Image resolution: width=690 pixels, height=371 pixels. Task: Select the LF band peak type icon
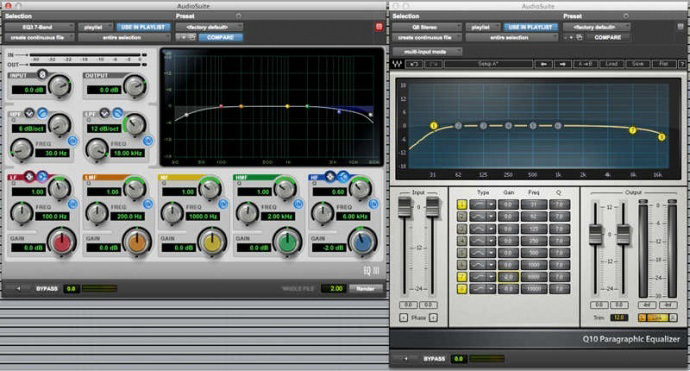pyautogui.click(x=29, y=177)
